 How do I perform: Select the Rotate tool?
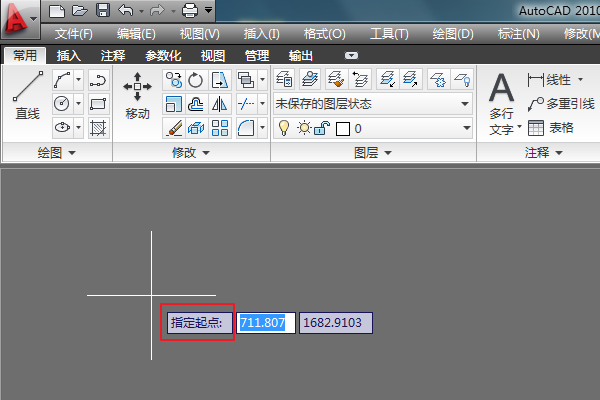pos(196,80)
